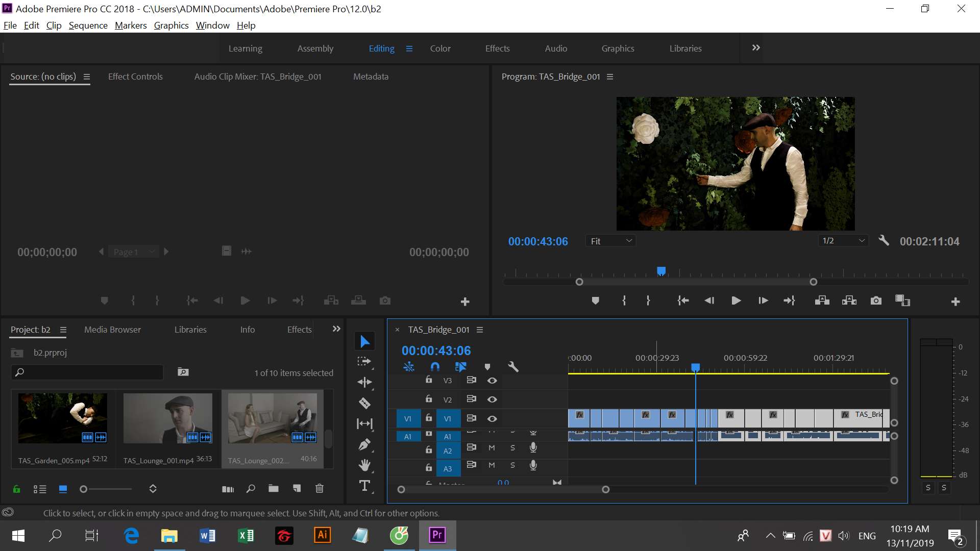This screenshot has height=551, width=980.
Task: Toggle V2 track output eye
Action: (492, 399)
